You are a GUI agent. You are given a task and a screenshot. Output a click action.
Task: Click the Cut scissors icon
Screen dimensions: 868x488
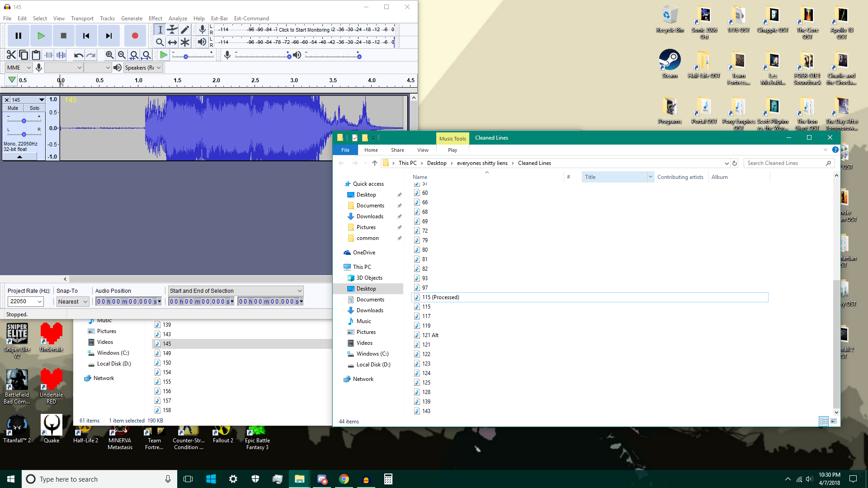pos(11,55)
